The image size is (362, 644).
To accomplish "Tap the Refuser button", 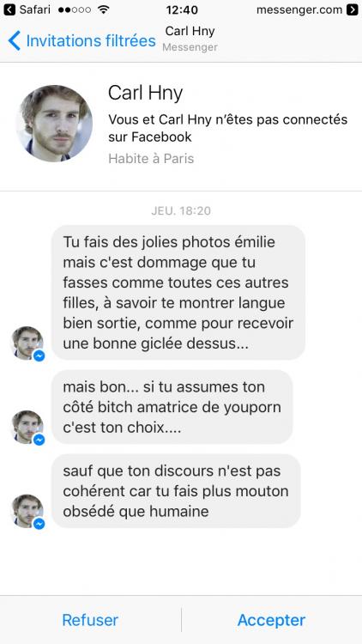I will point(90,620).
